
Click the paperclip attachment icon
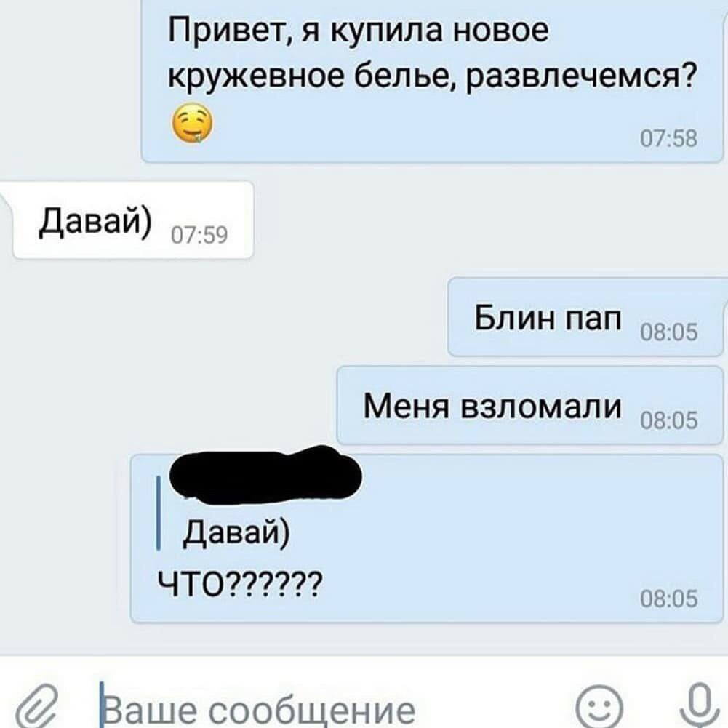[x=38, y=707]
